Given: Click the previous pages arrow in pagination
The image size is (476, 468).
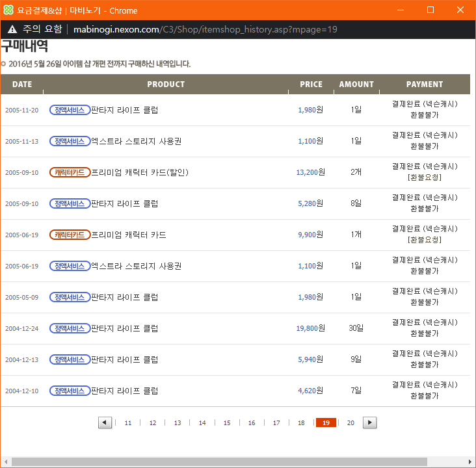Looking at the screenshot, I should coord(105,422).
